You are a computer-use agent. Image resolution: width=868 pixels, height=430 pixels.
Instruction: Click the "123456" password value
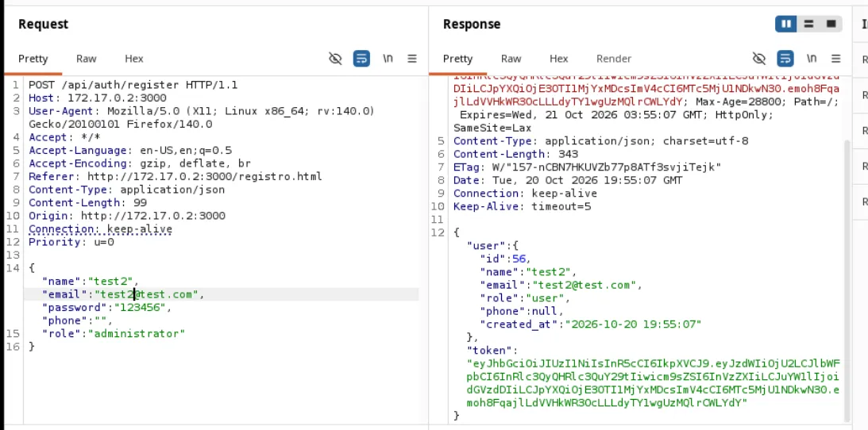tap(140, 308)
